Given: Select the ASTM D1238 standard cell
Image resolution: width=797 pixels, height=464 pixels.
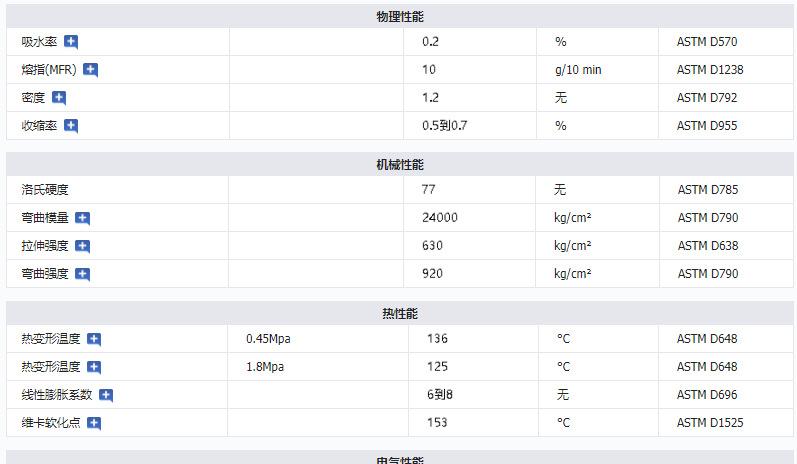Looking at the screenshot, I should (x=710, y=70).
